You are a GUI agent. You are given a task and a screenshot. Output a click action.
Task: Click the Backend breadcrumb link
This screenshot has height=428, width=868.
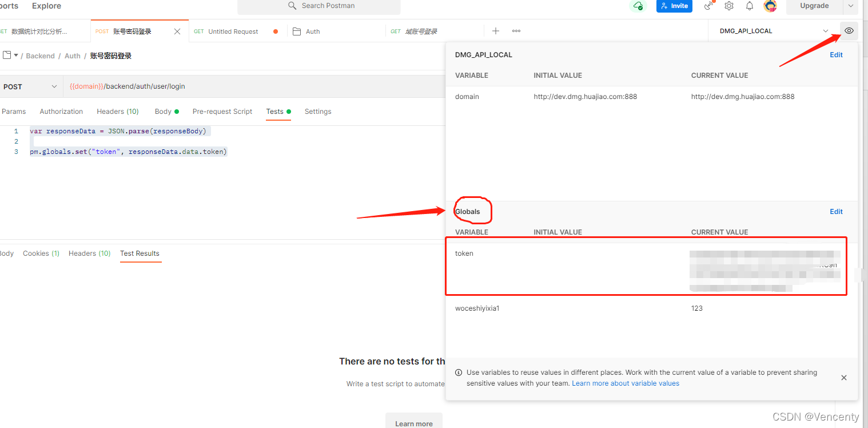point(40,56)
